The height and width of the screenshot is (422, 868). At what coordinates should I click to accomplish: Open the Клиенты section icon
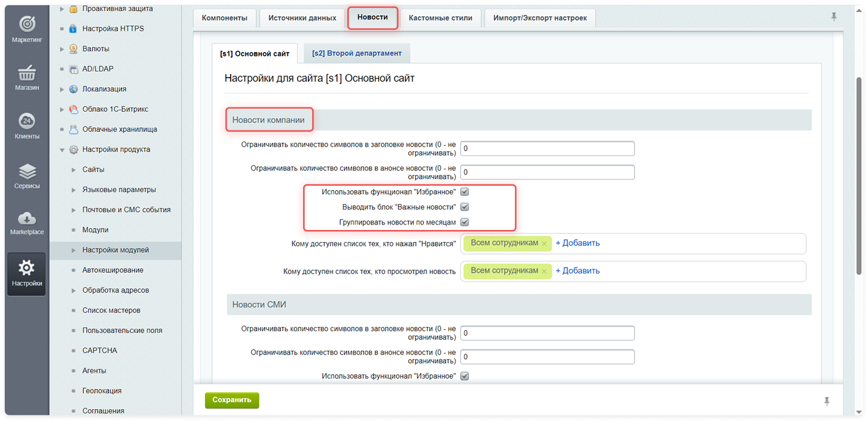(x=27, y=121)
